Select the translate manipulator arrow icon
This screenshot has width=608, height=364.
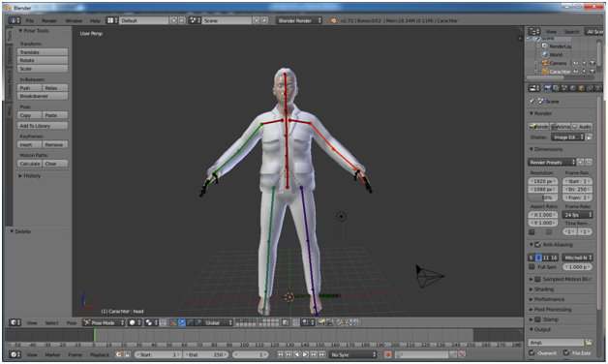(x=181, y=322)
